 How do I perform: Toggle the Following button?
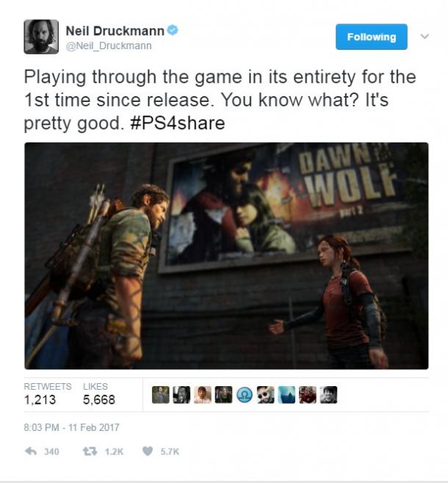[x=372, y=37]
